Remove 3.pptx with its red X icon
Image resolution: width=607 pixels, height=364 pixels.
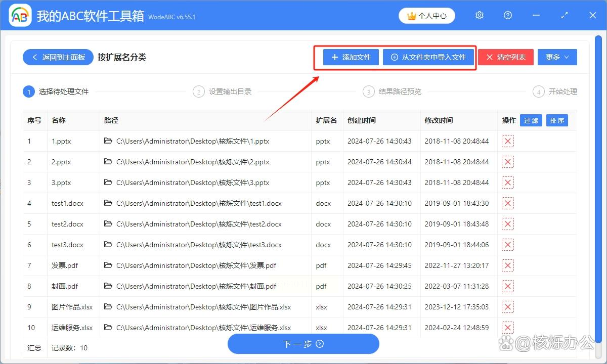point(508,183)
